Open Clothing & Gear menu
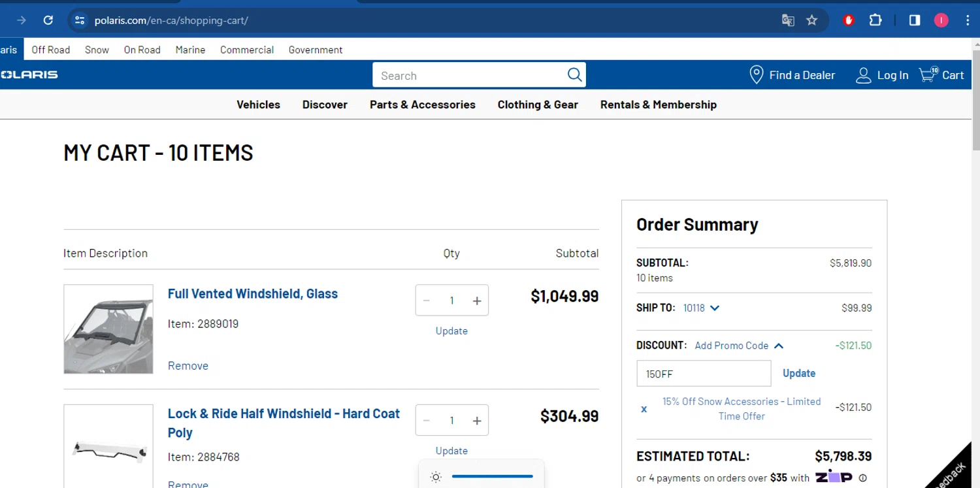This screenshot has height=488, width=980. tap(538, 105)
